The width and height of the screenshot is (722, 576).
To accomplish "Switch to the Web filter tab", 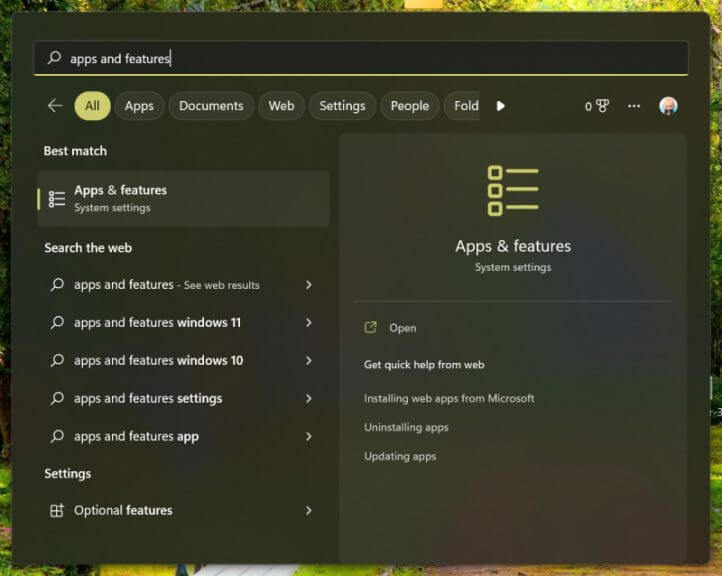I will tap(281, 106).
